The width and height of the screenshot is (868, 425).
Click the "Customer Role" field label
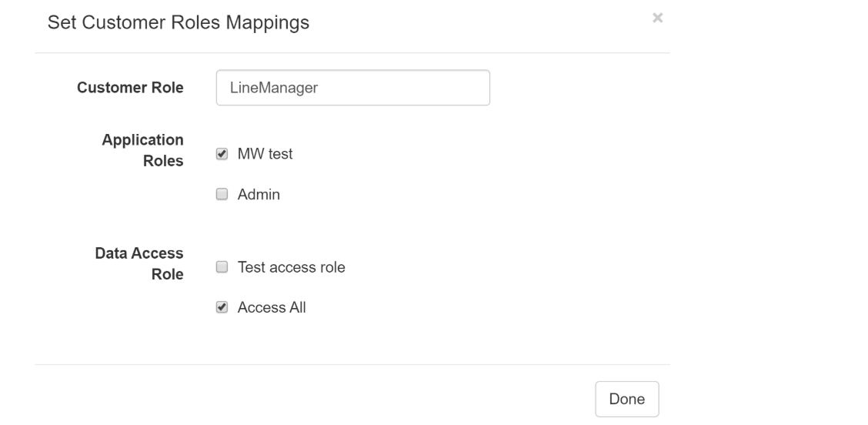pos(130,88)
